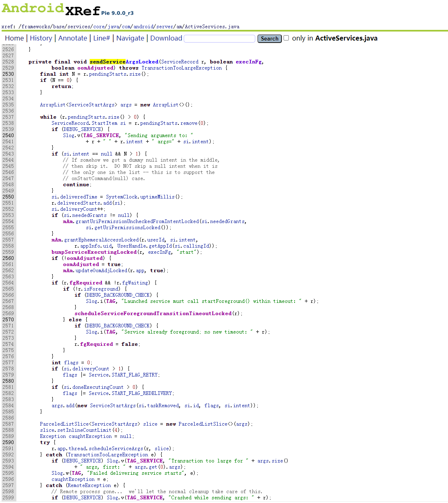Click the TransactionTooLargeException link after throws

[x=182, y=68]
